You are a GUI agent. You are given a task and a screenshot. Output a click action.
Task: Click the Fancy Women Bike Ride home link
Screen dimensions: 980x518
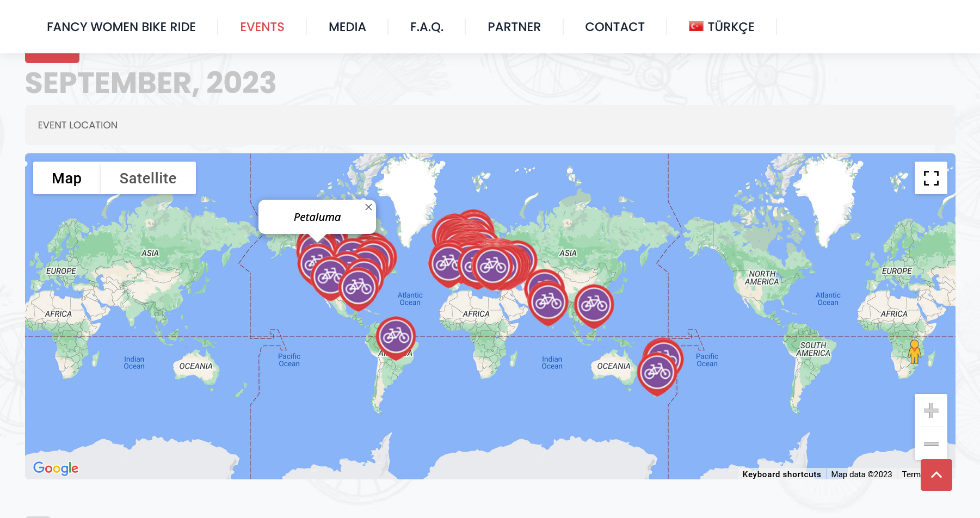121,27
